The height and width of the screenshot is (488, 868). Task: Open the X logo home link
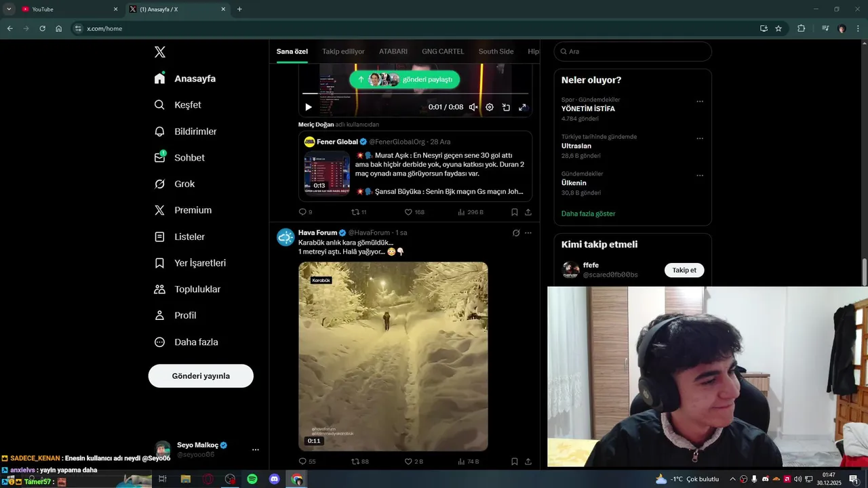159,52
